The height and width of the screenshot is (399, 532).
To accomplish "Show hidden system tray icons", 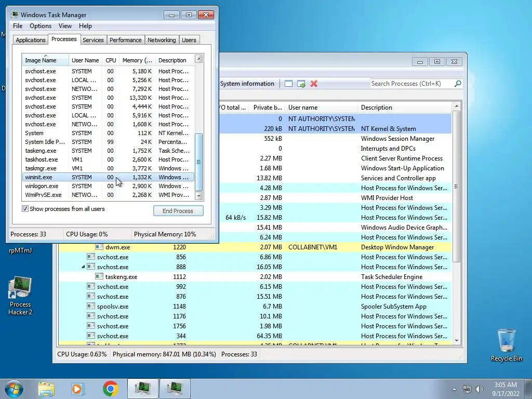I will [x=454, y=389].
